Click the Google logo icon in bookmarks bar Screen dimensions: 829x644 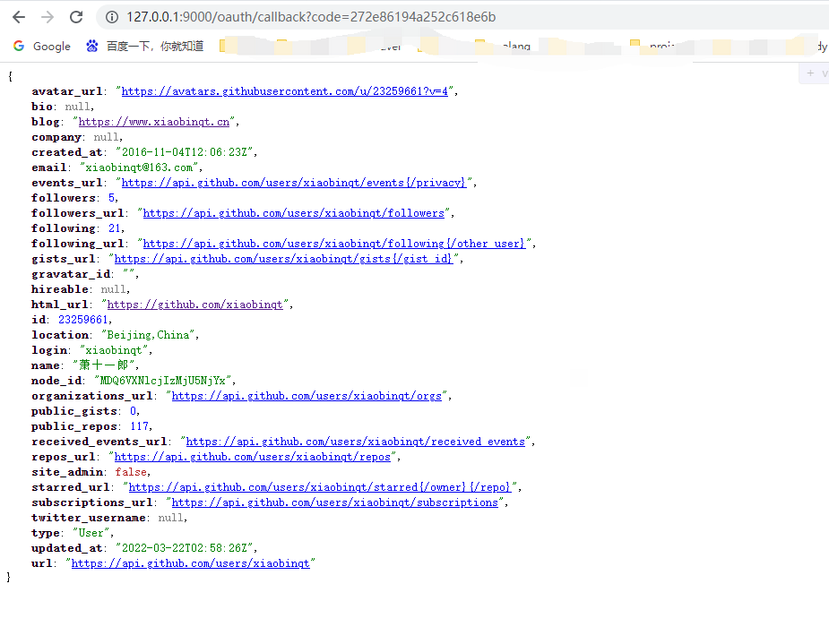click(x=19, y=46)
